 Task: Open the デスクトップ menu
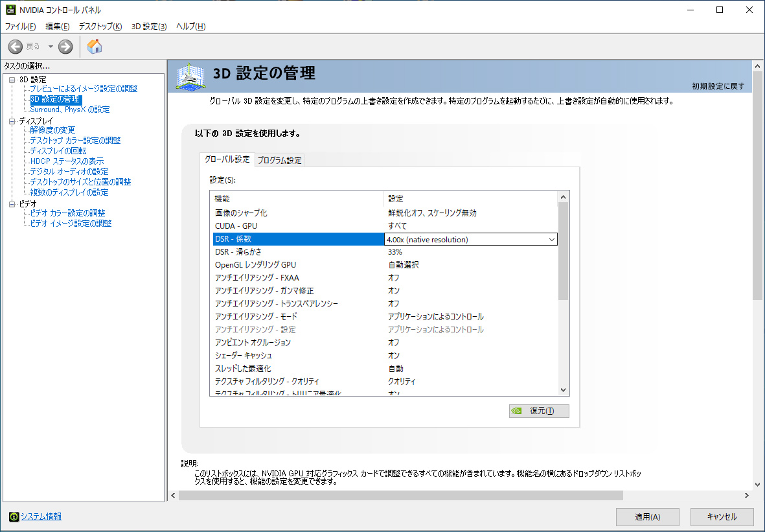coord(100,27)
